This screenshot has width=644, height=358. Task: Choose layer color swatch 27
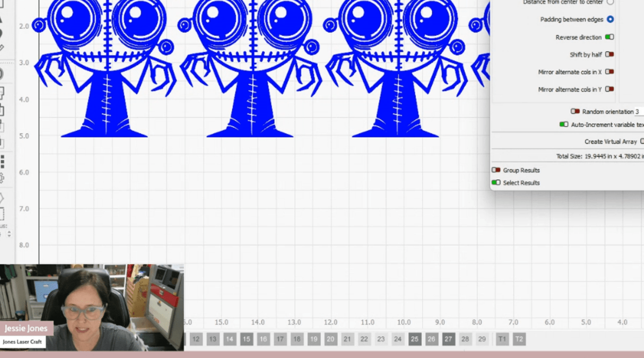click(448, 339)
